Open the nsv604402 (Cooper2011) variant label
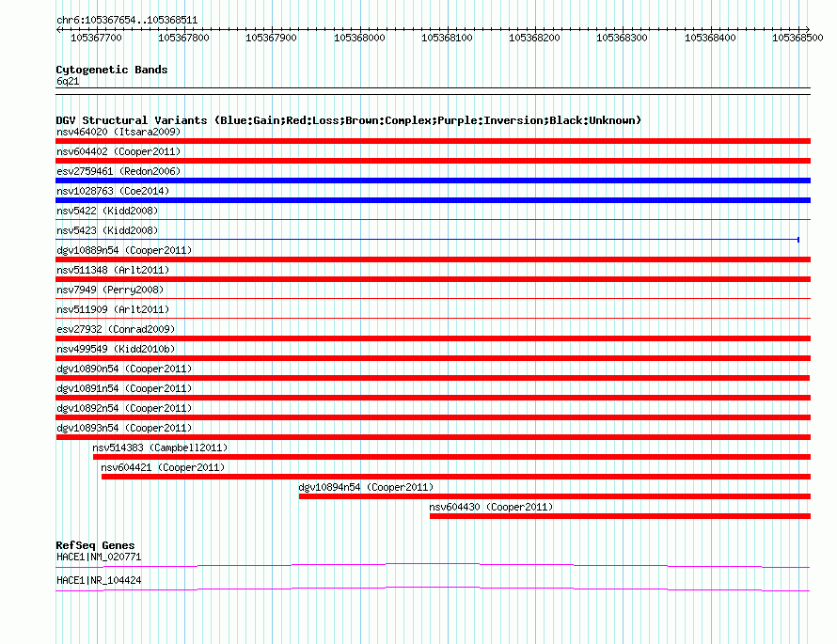 118,151
